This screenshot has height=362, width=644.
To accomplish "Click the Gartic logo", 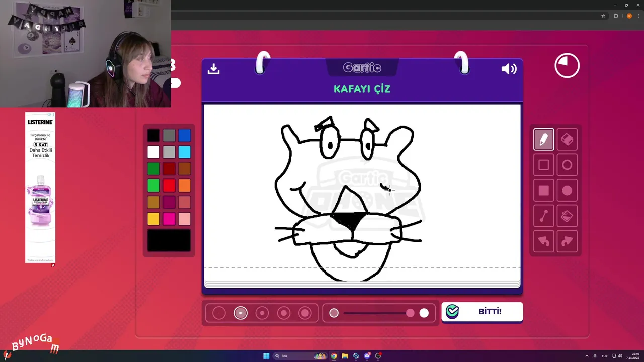I will (x=362, y=67).
